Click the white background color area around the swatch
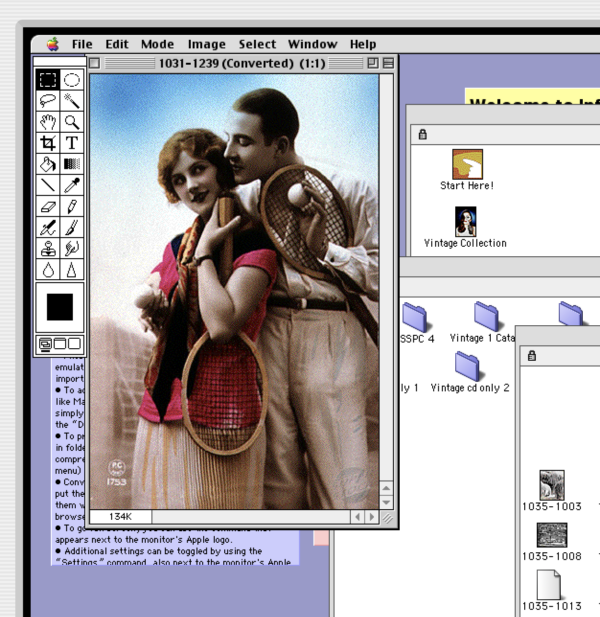 [60, 326]
